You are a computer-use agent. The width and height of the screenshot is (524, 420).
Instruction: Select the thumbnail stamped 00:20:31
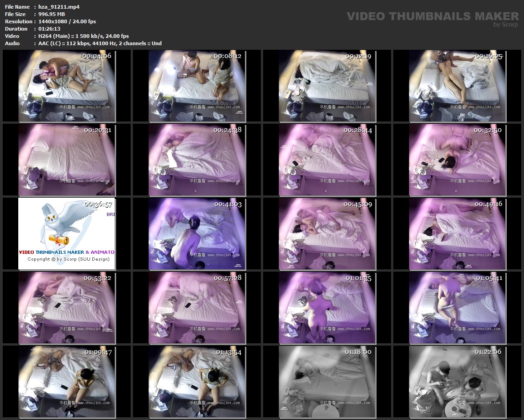[67, 160]
